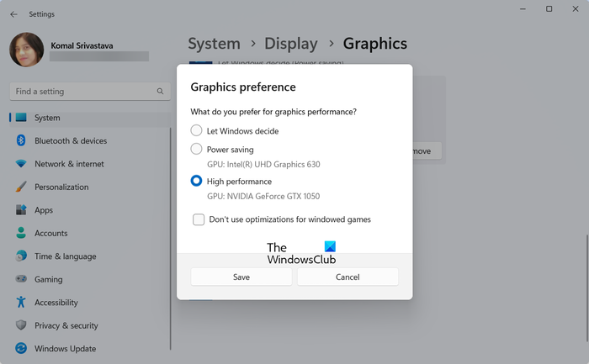Go to the System breadcrumb link
This screenshot has width=589, height=364.
click(x=214, y=44)
